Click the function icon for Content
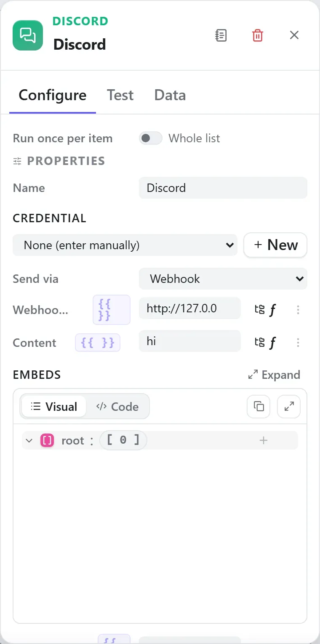320x644 pixels. pyautogui.click(x=272, y=343)
